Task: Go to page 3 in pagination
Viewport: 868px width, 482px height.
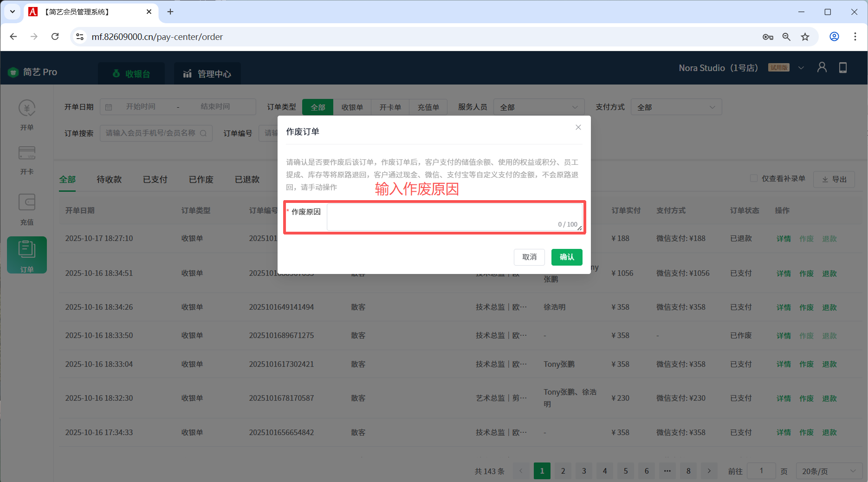Action: tap(584, 471)
